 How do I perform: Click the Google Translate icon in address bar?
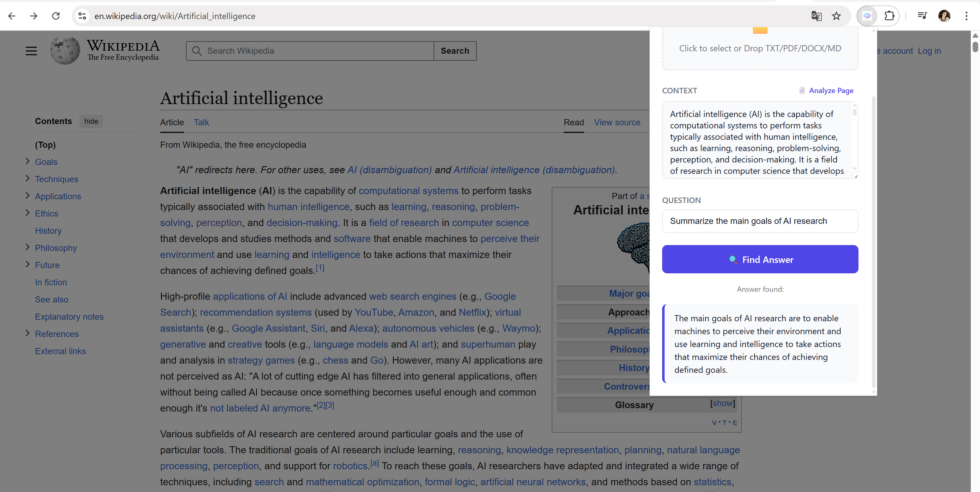coord(816,16)
